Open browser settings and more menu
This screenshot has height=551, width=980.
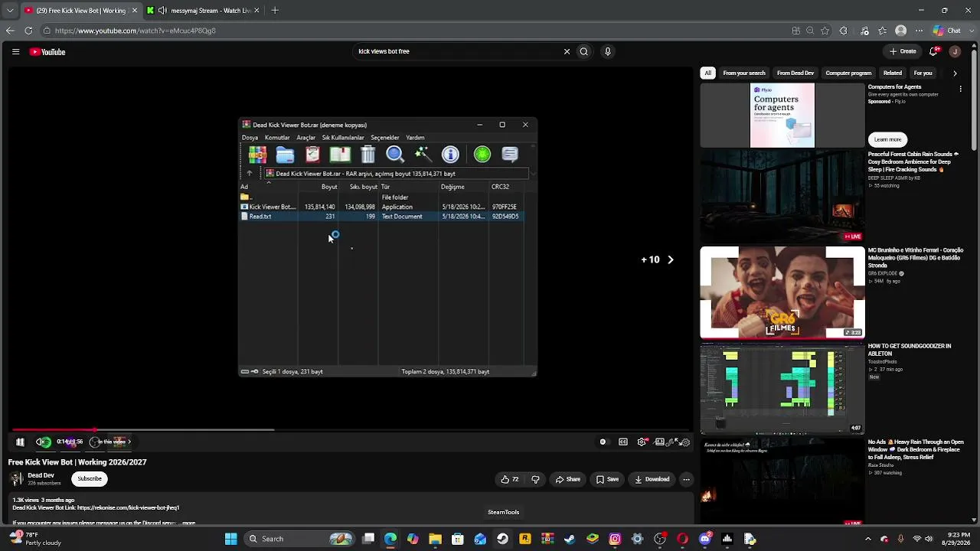click(920, 31)
